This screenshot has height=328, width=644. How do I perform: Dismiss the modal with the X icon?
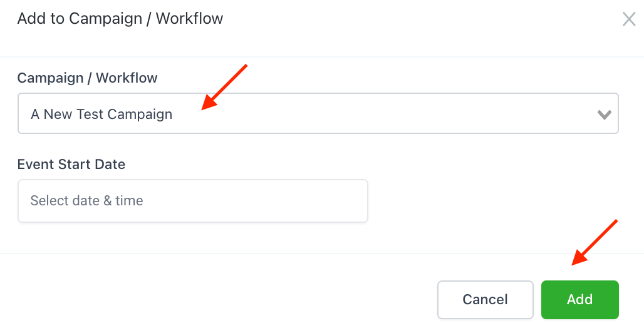pyautogui.click(x=628, y=19)
